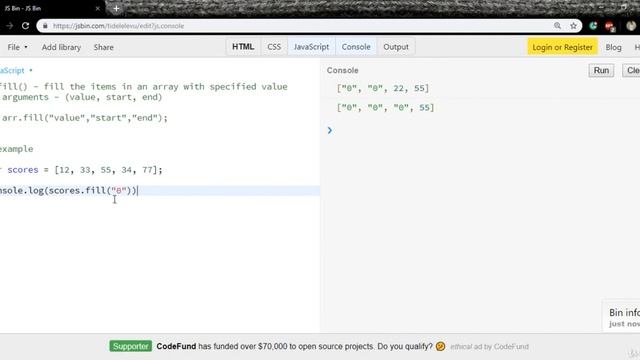
Task: Click the green Supporter badge
Action: coord(131,346)
